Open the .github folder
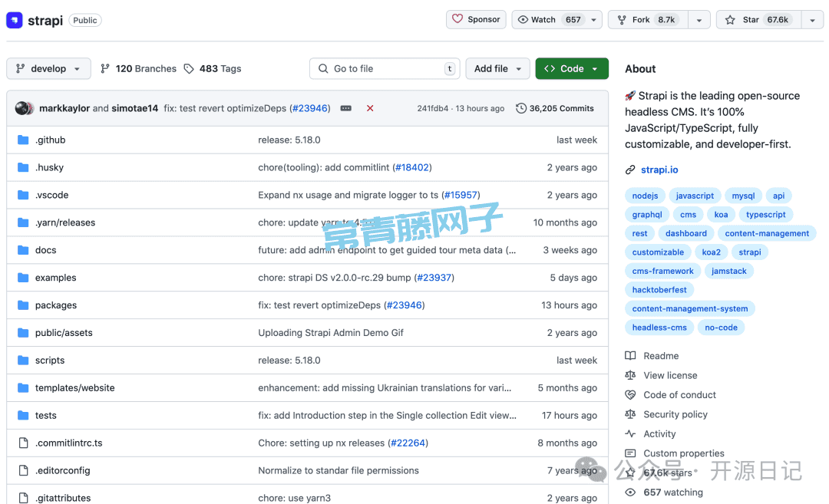Viewport: 829px width, 504px height. tap(50, 140)
